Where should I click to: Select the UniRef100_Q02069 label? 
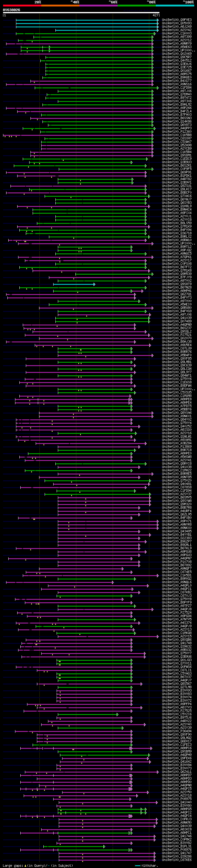tap(177, 54)
